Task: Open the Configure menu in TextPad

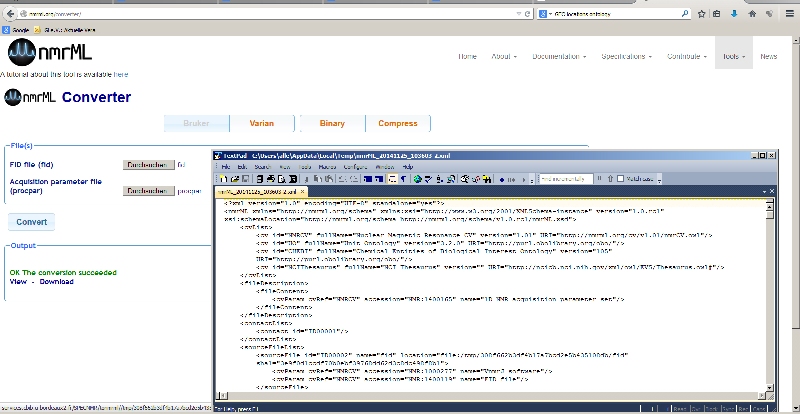Action: [355, 167]
